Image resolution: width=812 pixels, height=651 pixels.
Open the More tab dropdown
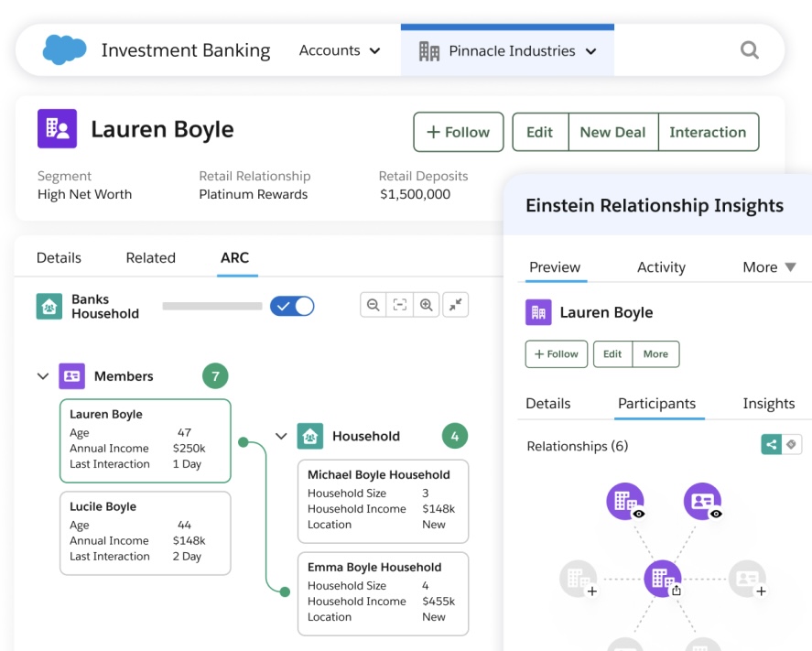point(769,267)
